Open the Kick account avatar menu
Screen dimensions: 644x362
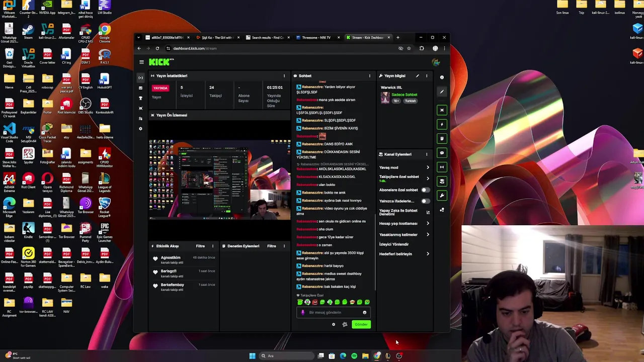436,62
